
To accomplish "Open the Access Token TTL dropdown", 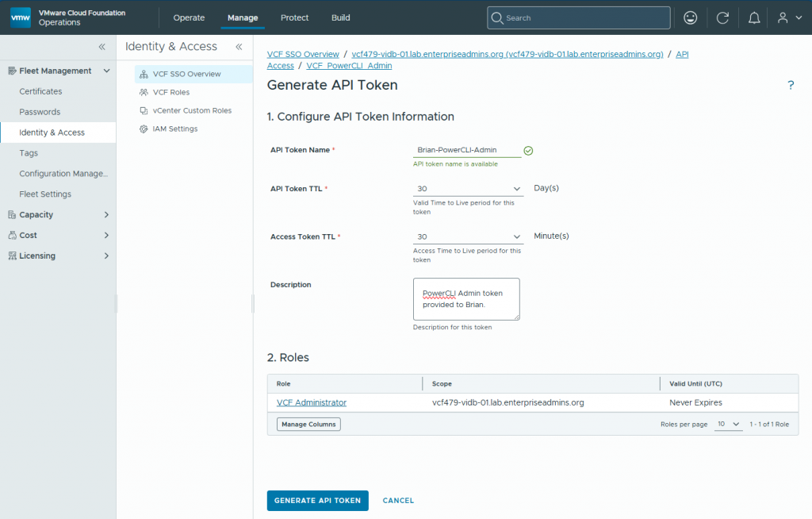I will click(468, 236).
